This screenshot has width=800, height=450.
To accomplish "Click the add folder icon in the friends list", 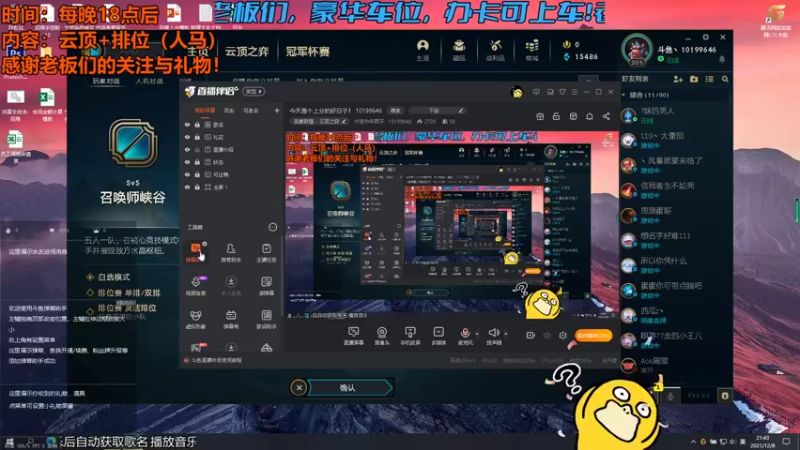I will 694,79.
